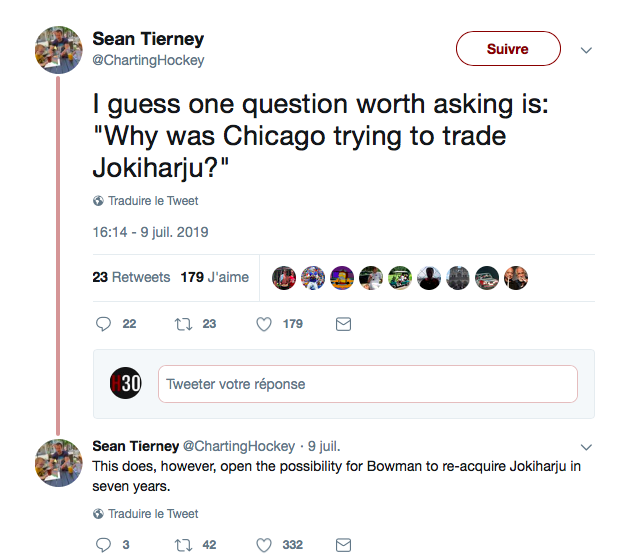
Task: Like the main tweet with 179 likes
Action: tap(264, 324)
